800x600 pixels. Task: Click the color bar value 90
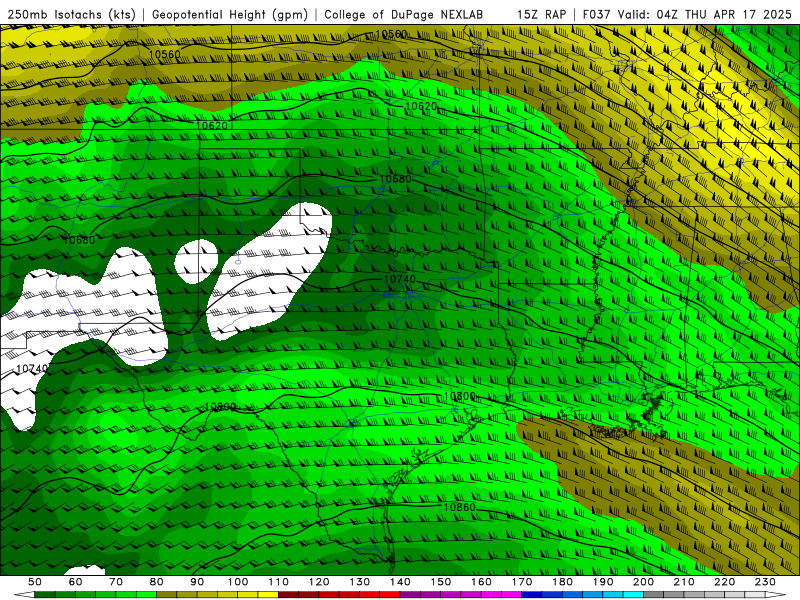pos(197,582)
